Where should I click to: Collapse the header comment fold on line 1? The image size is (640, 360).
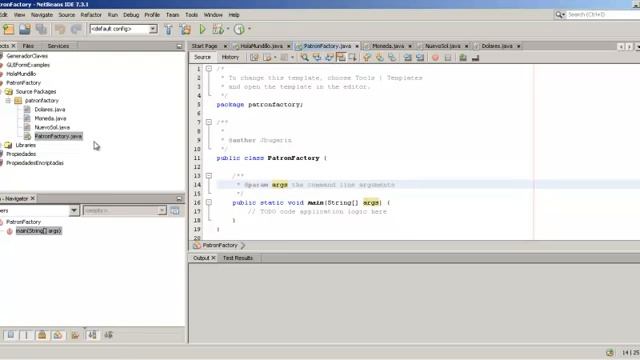pos(209,69)
